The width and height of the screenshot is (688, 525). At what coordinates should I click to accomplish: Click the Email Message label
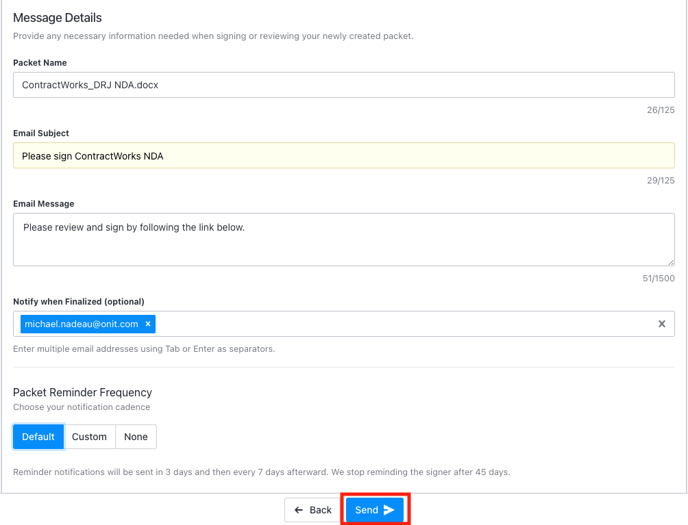click(43, 204)
